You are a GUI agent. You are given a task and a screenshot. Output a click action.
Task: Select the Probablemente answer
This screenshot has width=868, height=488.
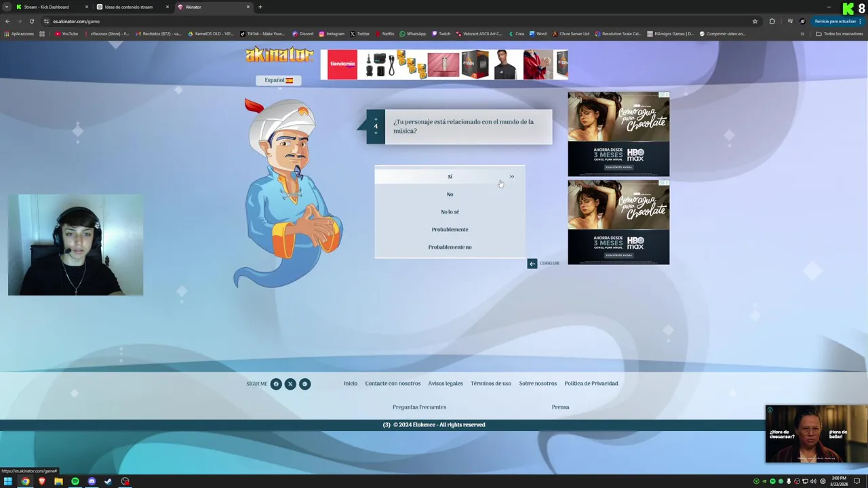click(x=450, y=229)
